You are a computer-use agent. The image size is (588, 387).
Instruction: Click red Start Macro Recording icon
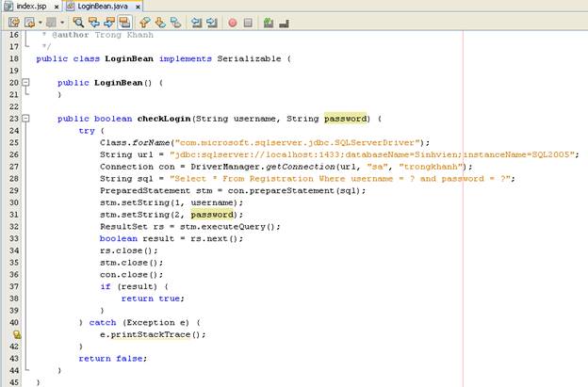coord(233,23)
